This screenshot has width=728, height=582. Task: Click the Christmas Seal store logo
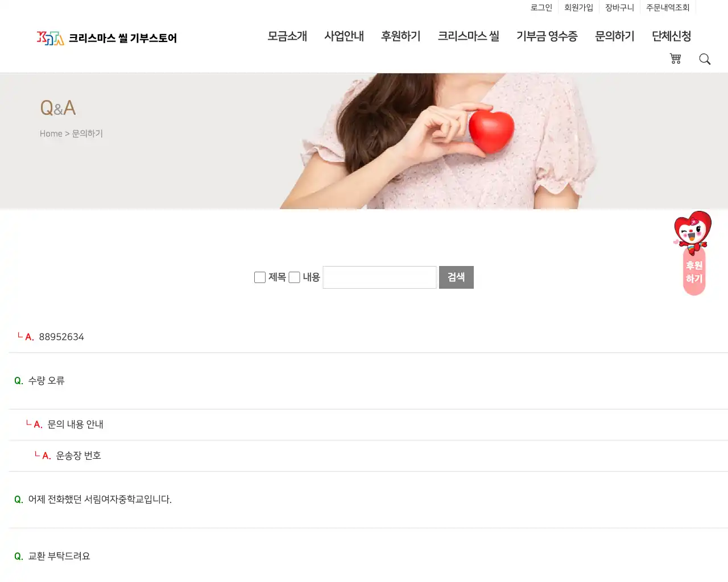coord(107,38)
